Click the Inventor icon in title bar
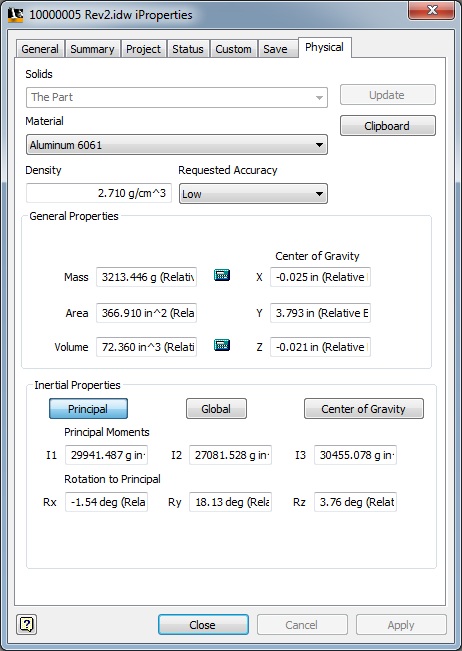462x651 pixels. pos(15,15)
